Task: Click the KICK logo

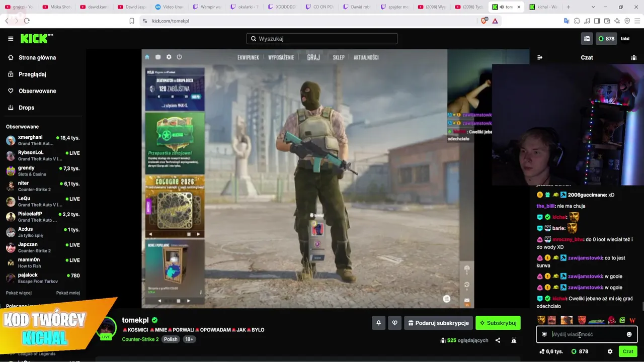Action: pyautogui.click(x=36, y=39)
